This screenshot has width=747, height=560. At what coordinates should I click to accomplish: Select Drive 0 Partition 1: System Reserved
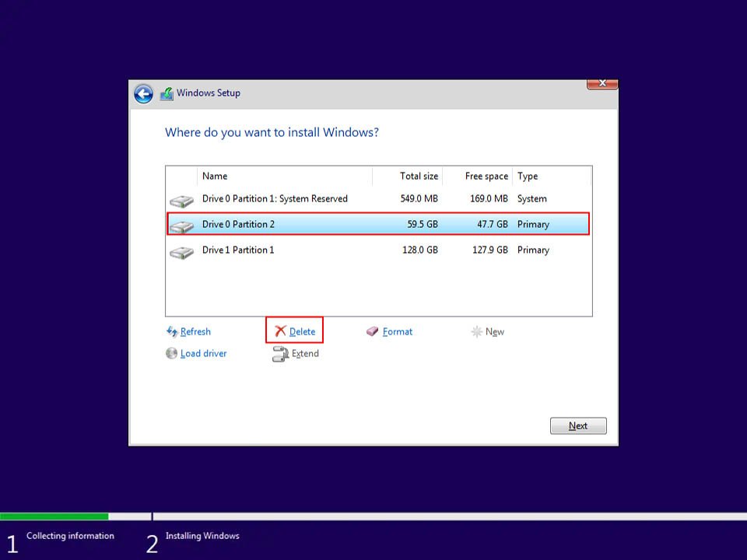379,198
